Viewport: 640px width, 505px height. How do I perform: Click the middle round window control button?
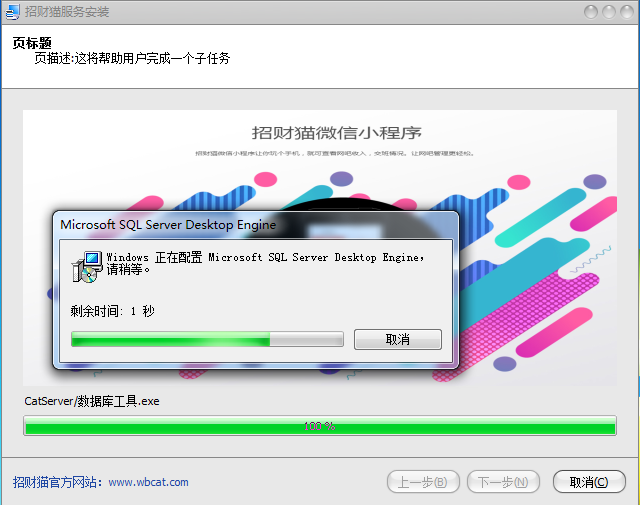(609, 12)
